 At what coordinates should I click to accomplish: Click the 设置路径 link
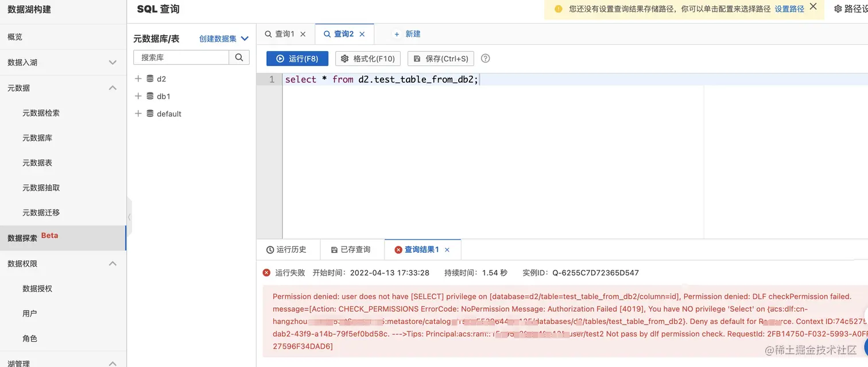tap(789, 9)
